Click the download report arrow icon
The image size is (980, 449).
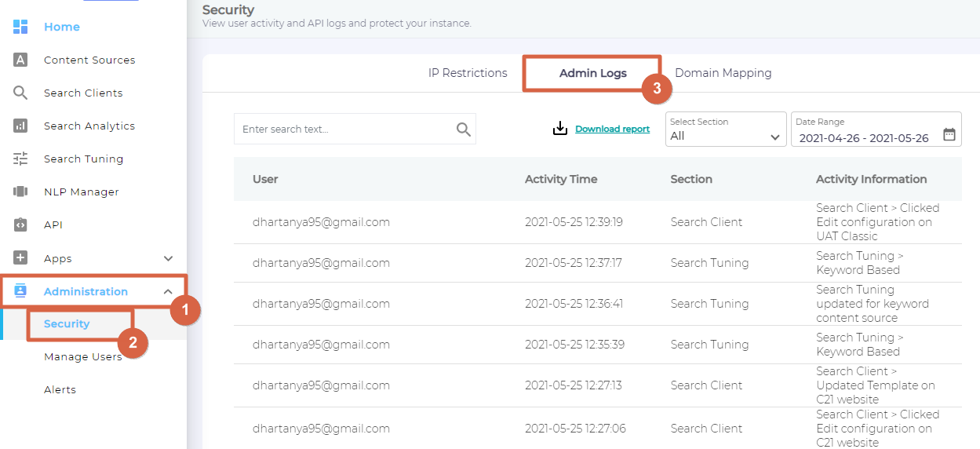(559, 129)
